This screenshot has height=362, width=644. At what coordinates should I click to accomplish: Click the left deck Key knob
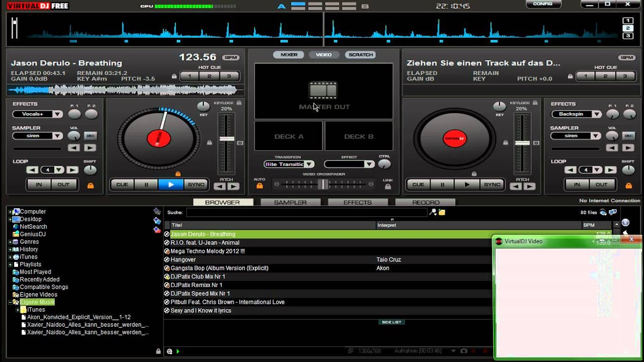pyautogui.click(x=203, y=106)
